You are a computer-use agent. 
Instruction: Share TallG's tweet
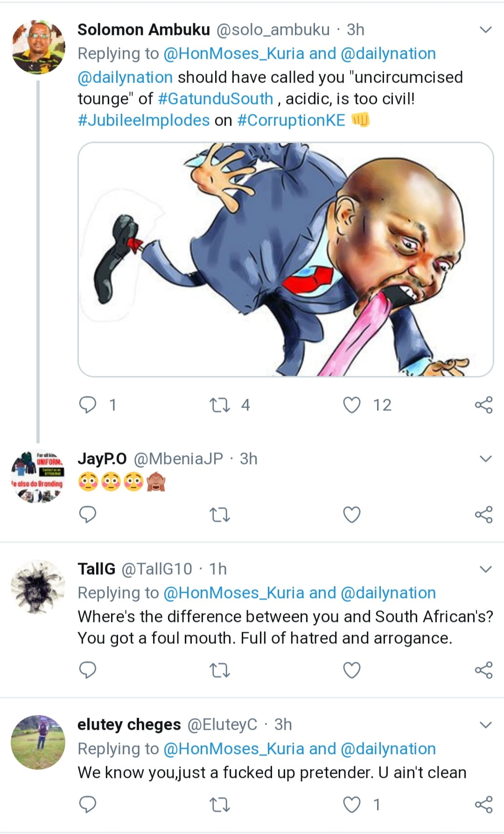coord(483,671)
